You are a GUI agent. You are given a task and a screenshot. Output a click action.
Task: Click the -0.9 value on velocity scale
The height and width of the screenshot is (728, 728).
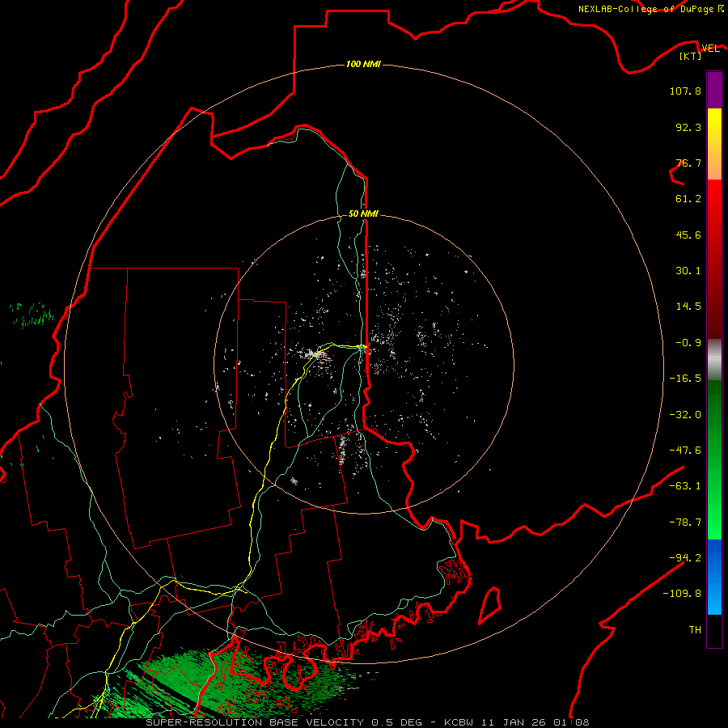(688, 343)
